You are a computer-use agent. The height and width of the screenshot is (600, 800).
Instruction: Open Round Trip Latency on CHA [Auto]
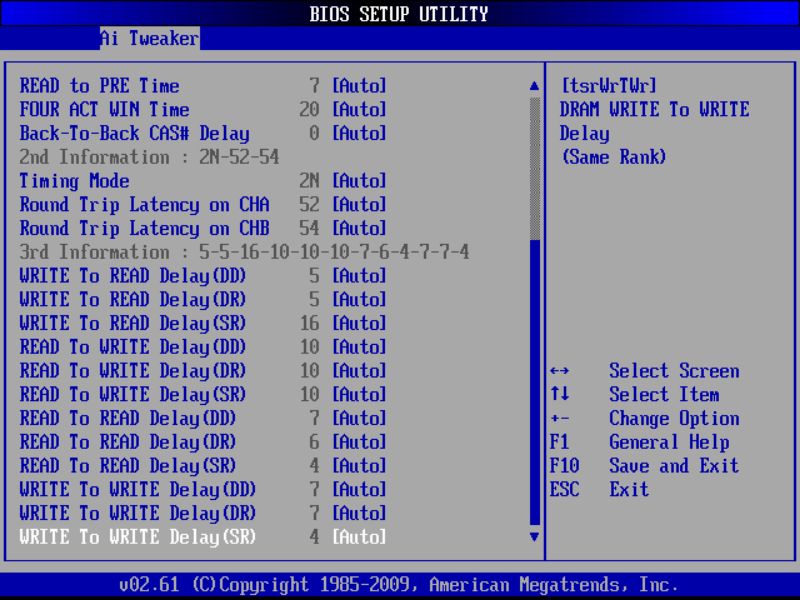click(x=359, y=204)
